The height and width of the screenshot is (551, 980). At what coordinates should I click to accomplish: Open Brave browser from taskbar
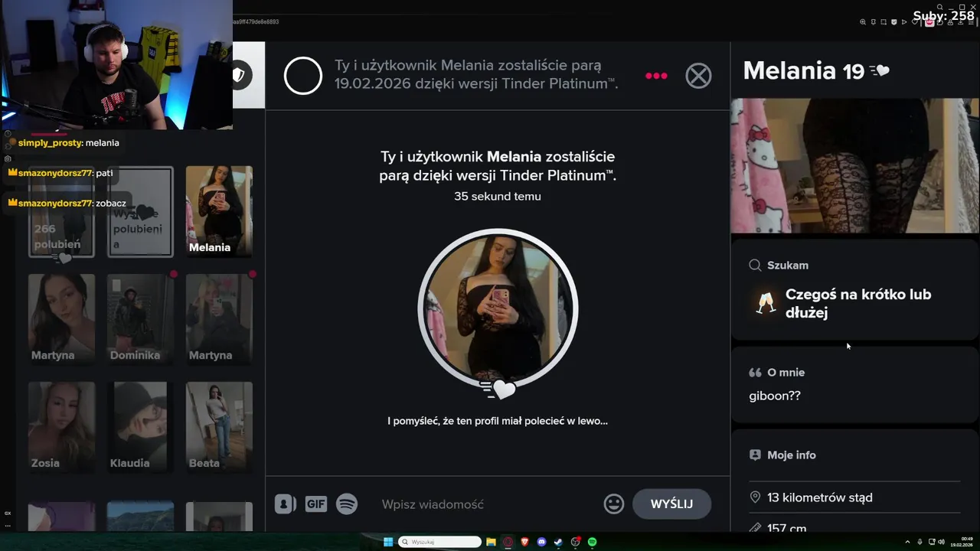524,542
